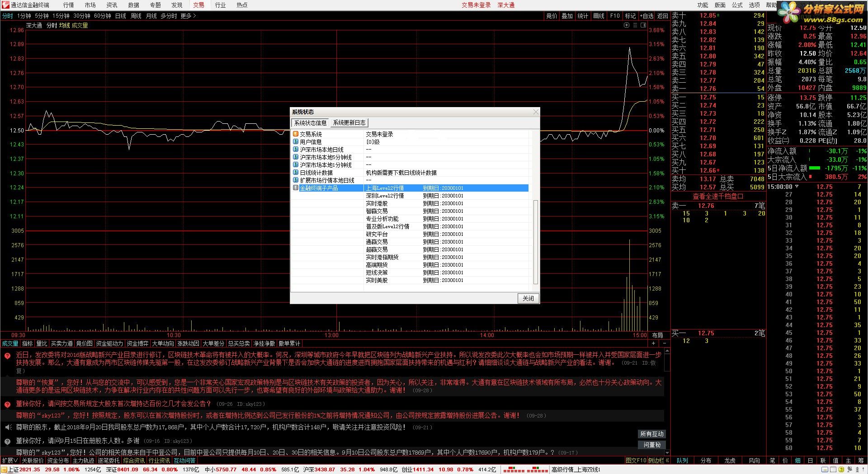Screen dimensions: 868x474
Task: Click the F10 toolbar button
Action: 615,16
